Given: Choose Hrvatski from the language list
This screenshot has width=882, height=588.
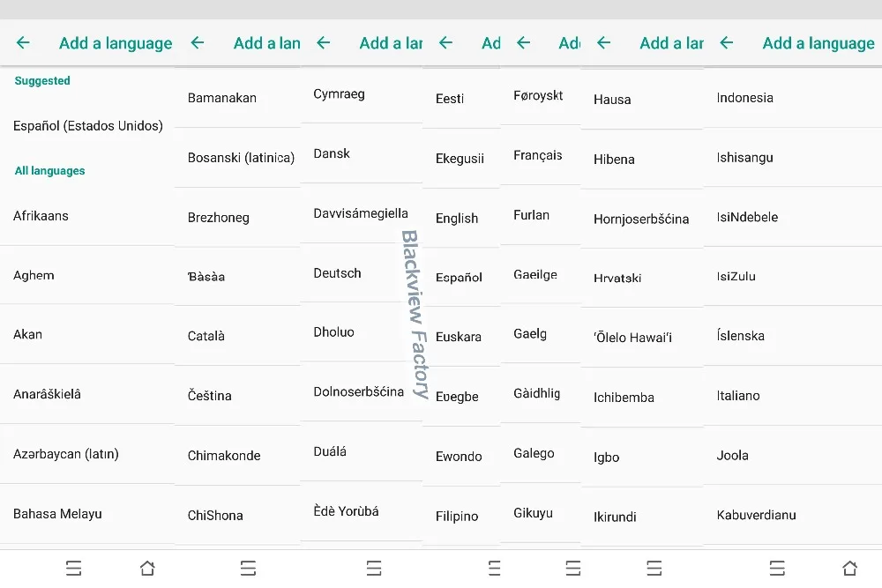Looking at the screenshot, I should [x=642, y=279].
